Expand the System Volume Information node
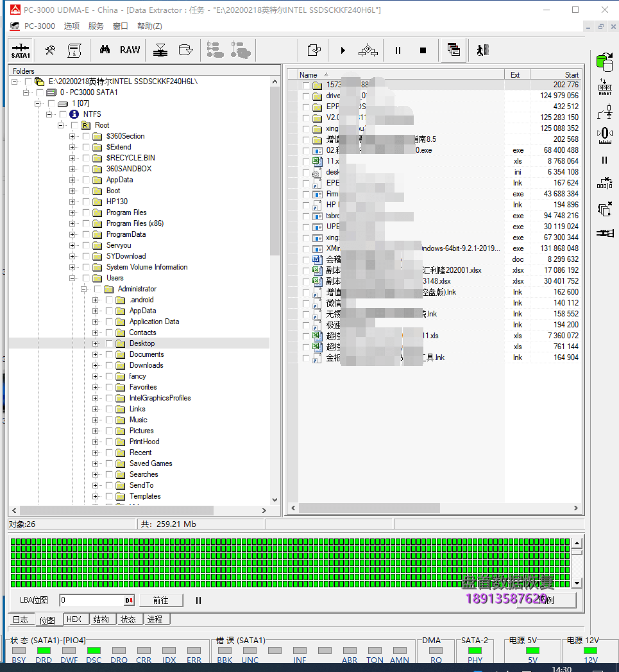Viewport: 619px width, 672px height. point(72,268)
